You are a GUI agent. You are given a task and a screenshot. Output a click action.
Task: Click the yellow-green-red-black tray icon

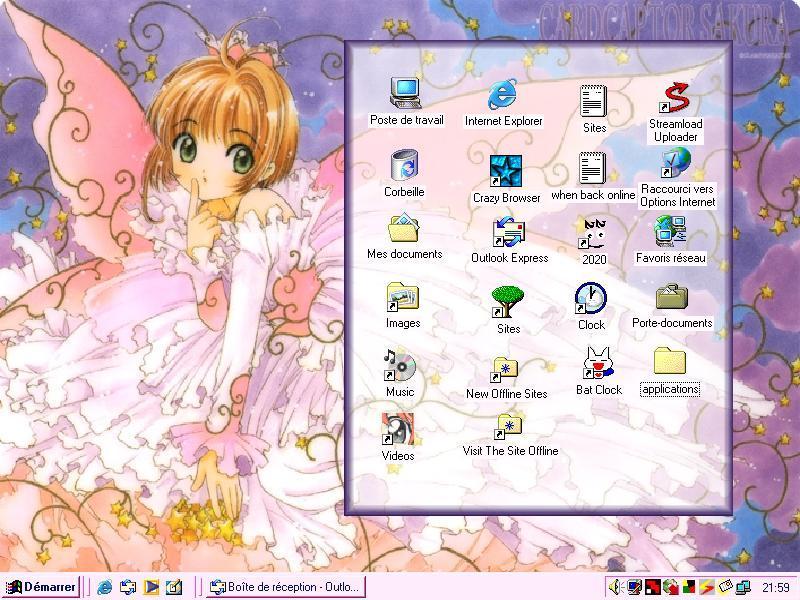(x=689, y=587)
